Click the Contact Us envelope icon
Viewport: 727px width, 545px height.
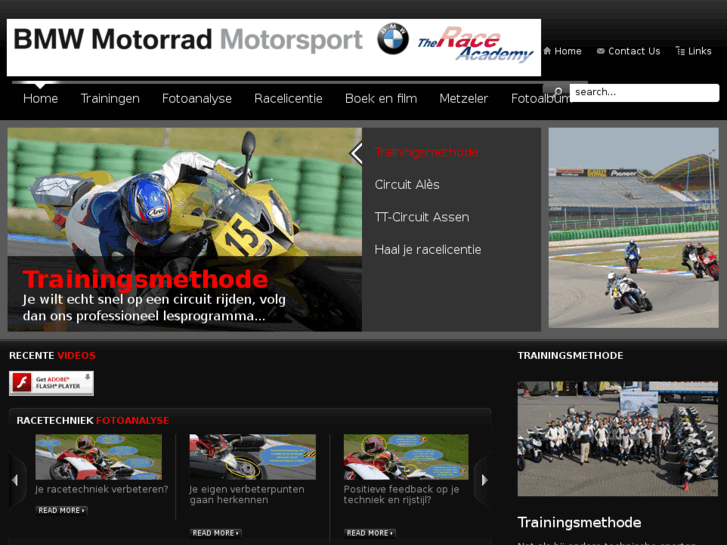pos(600,51)
